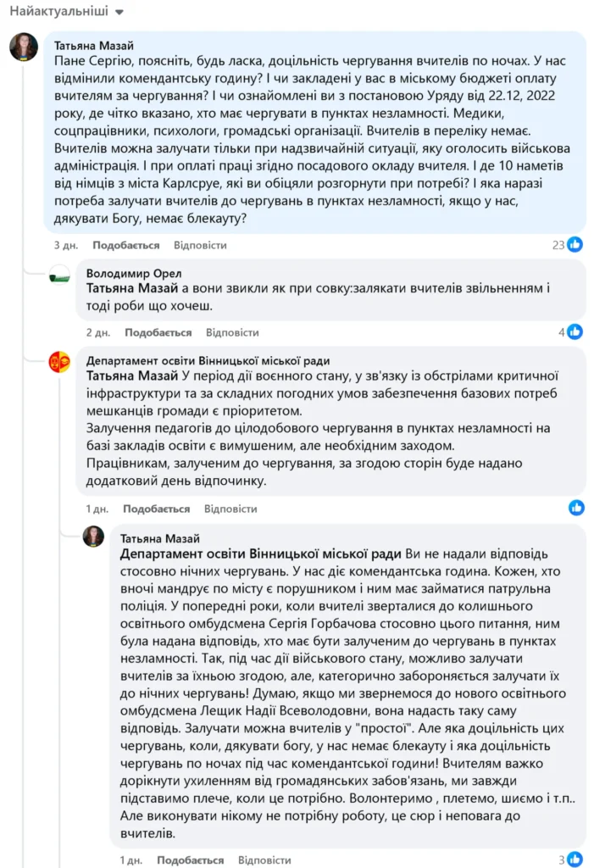Click the Татьяна Мазай mention in Володимир Орел's reply
594x868 pixels.
pyautogui.click(x=132, y=288)
